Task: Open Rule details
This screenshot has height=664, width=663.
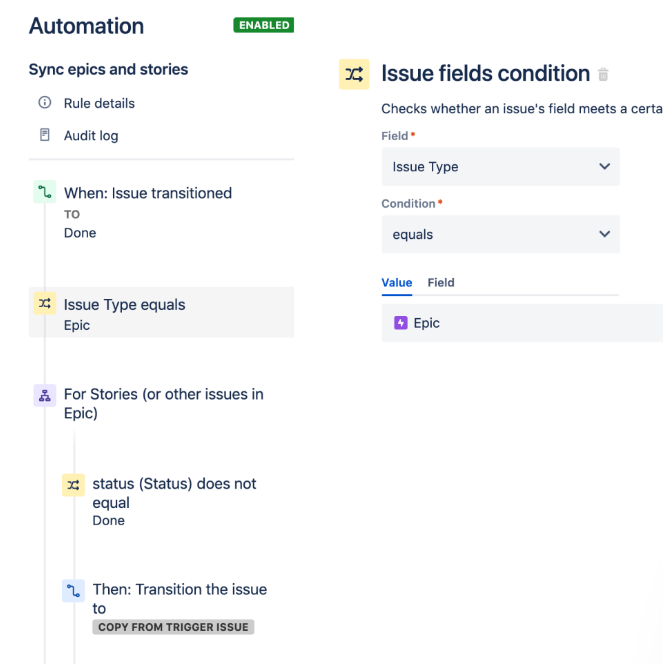Action: 99,103
